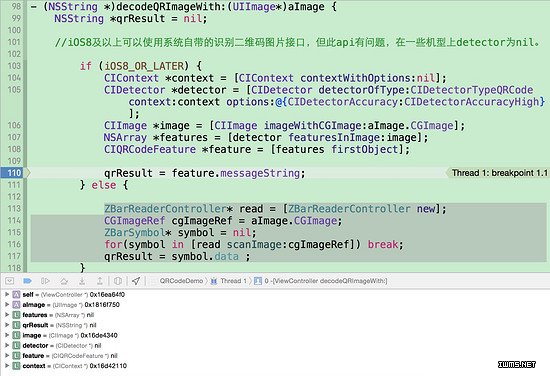Image resolution: width=550 pixels, height=376 pixels.
Task: Expand the qrResult variable
Action: [7, 325]
